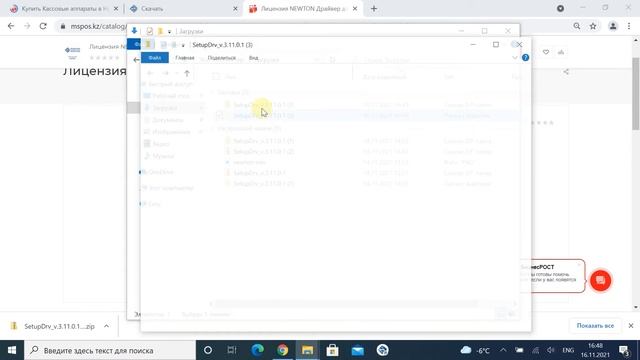
Task: Launch Microsoft Edge from the taskbar
Action: [257, 350]
